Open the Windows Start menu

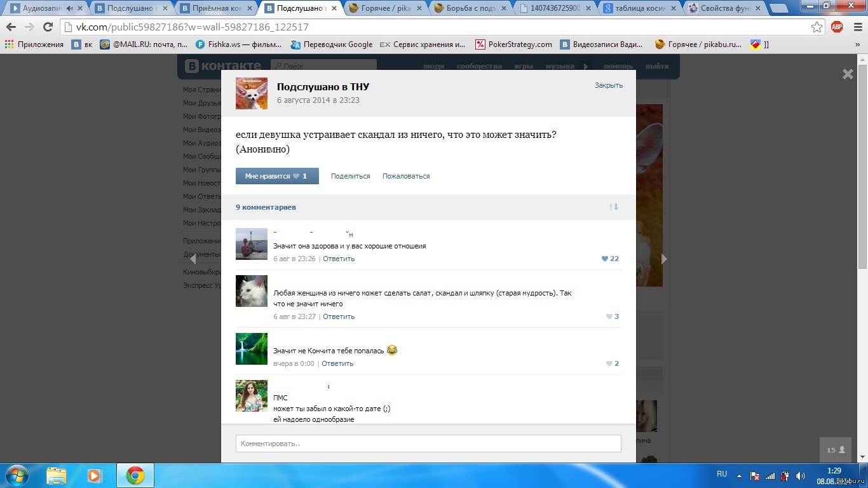(x=17, y=475)
